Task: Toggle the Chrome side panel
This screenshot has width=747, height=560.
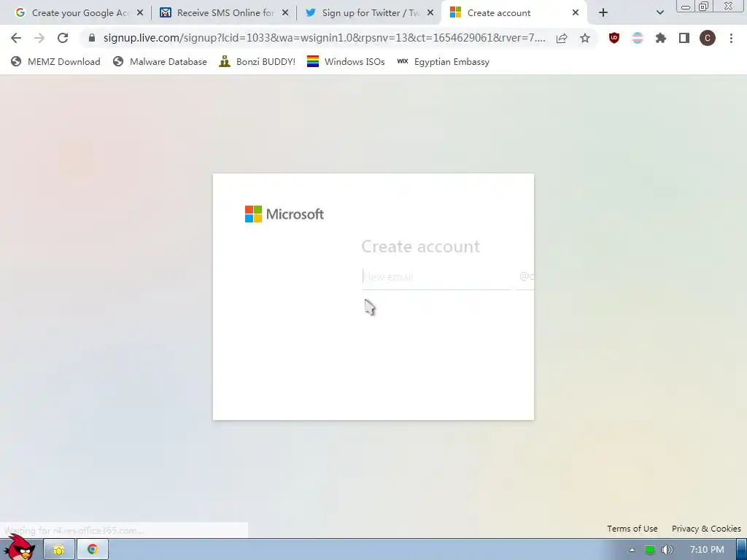Action: pyautogui.click(x=684, y=38)
